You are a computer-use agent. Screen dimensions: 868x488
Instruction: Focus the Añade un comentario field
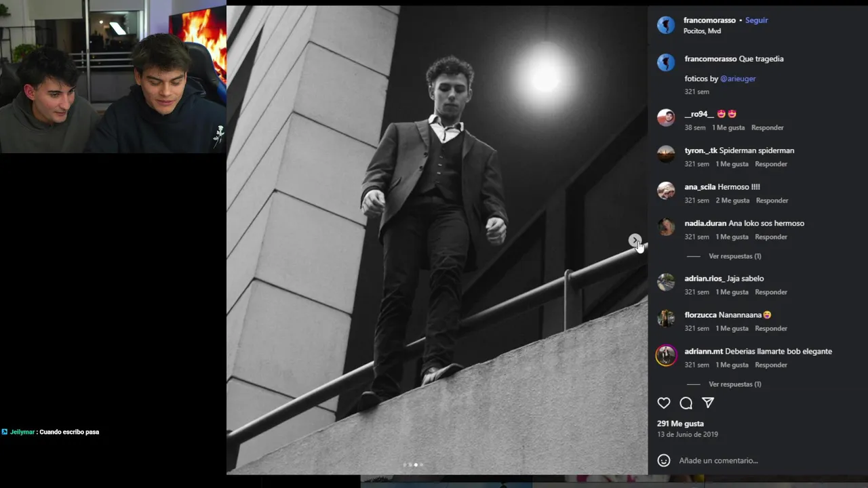(x=718, y=460)
